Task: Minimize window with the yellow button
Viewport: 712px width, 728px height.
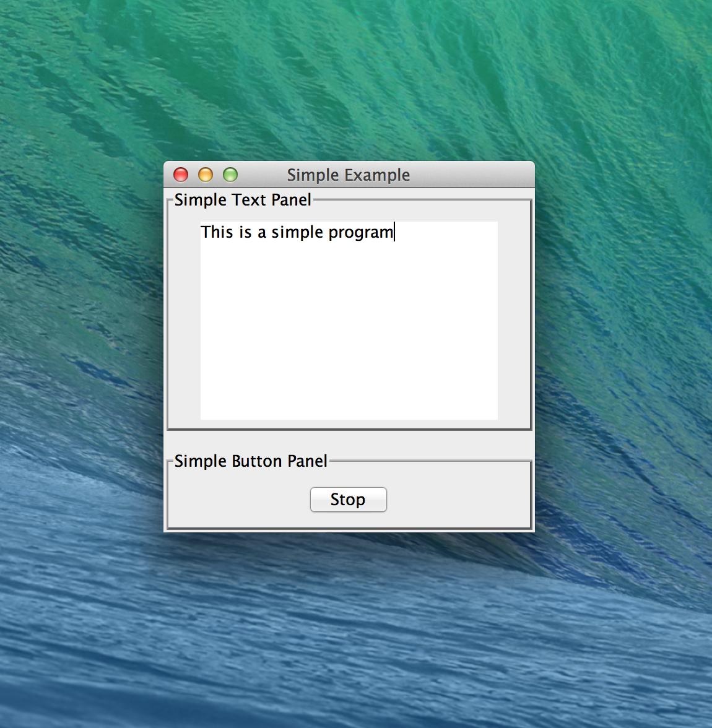Action: click(206, 175)
